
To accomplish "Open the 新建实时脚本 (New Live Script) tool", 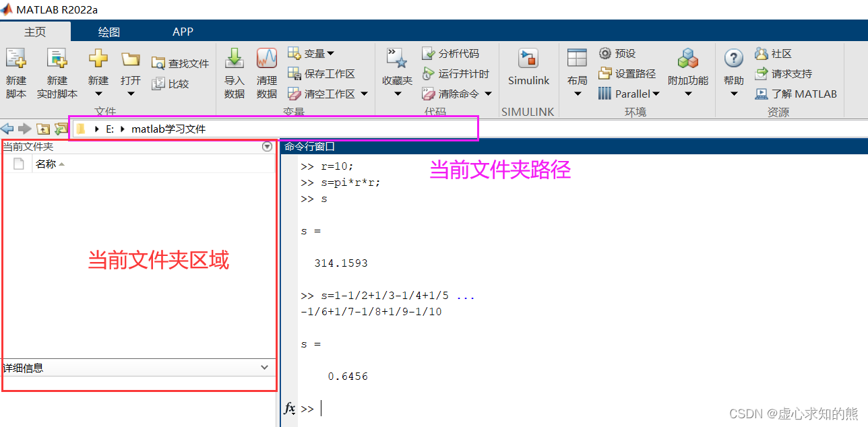I will (57, 71).
